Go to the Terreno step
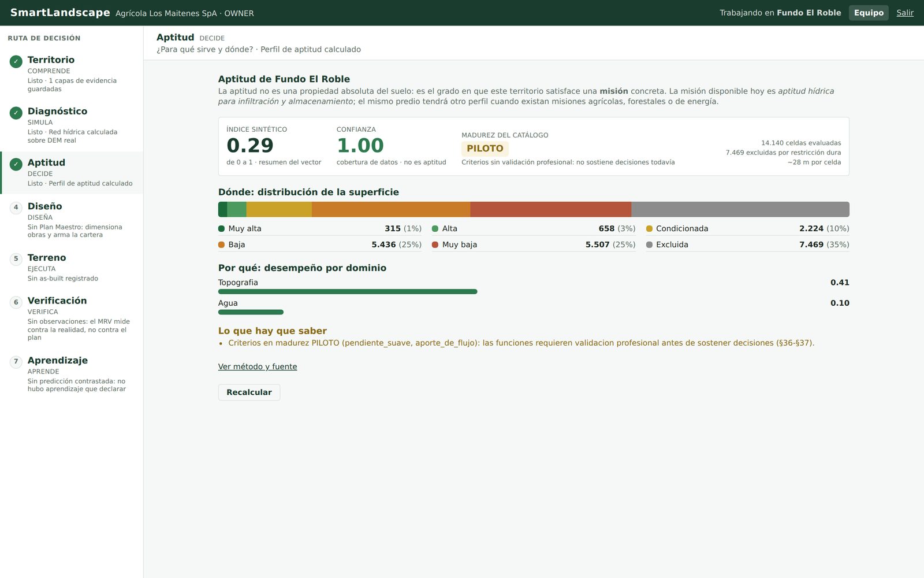Screen dimensions: 924x578 pyautogui.click(x=72, y=267)
